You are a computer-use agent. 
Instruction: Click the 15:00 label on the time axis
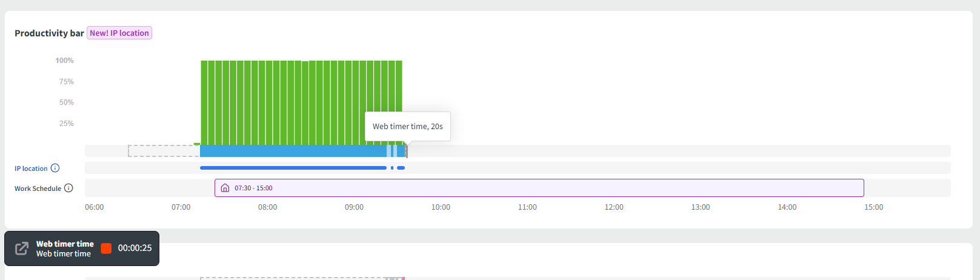click(873, 207)
